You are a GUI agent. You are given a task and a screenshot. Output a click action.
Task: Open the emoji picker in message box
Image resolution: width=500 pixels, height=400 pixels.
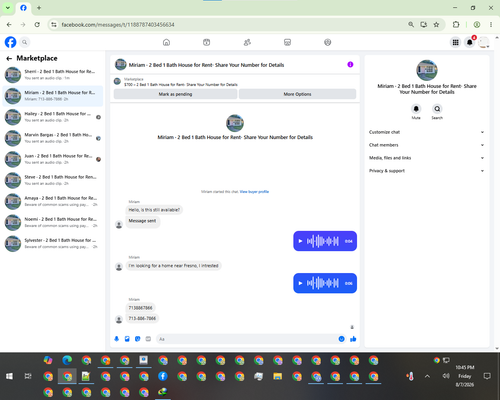click(x=341, y=339)
